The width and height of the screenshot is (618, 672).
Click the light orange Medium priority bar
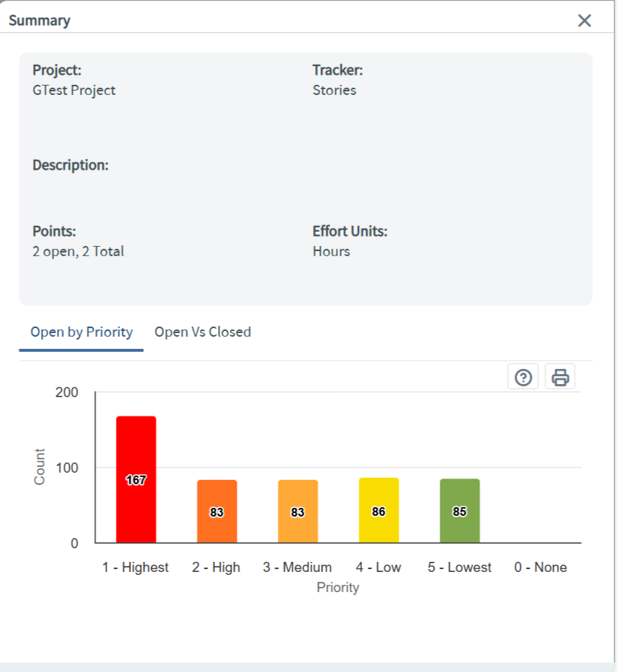(x=298, y=511)
